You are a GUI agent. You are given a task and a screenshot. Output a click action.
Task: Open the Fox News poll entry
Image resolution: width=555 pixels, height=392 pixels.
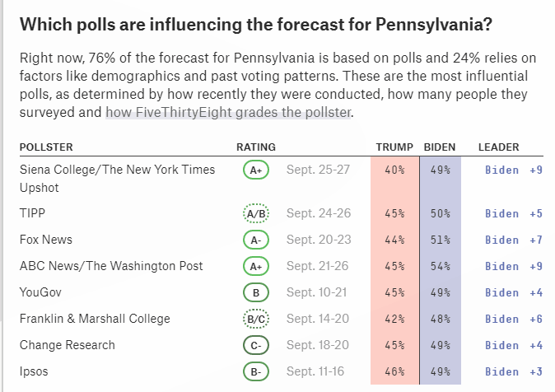click(x=45, y=240)
